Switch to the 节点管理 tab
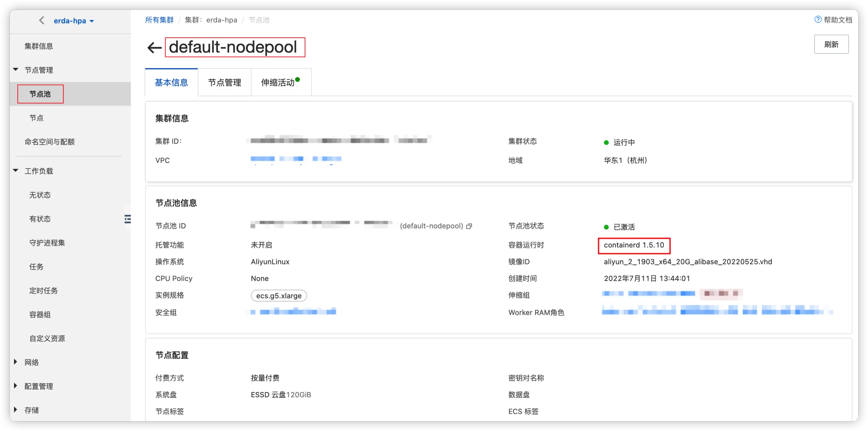 pos(225,83)
